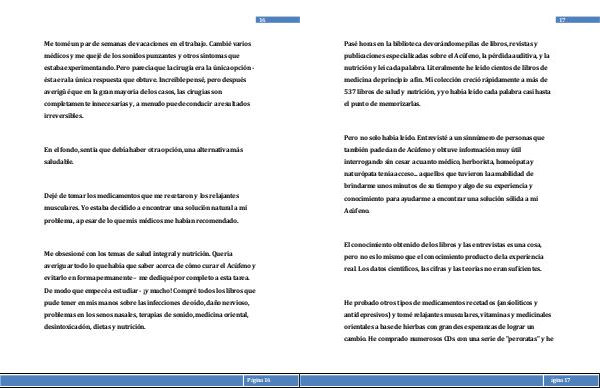The width and height of the screenshot is (600, 388).
Task: Click the paragraph starting 'En el fondo, sentía'
Action: point(143,155)
